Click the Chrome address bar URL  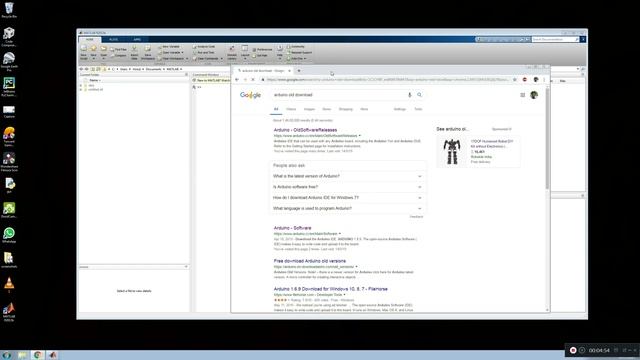[x=387, y=80]
